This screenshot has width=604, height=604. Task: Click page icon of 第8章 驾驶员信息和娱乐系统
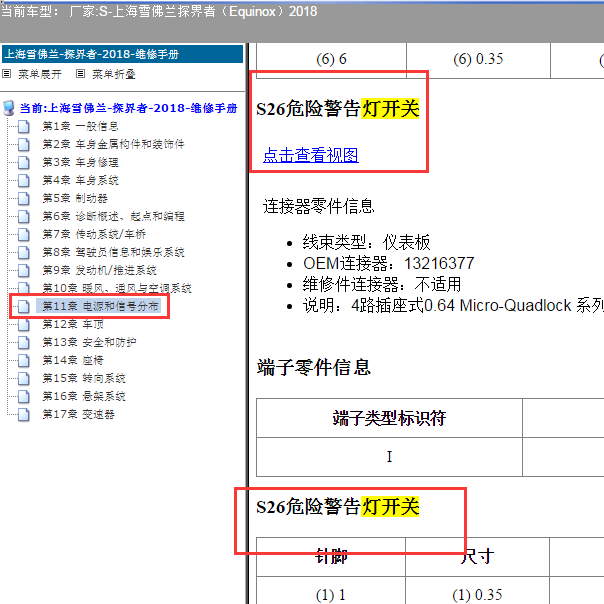tap(24, 252)
